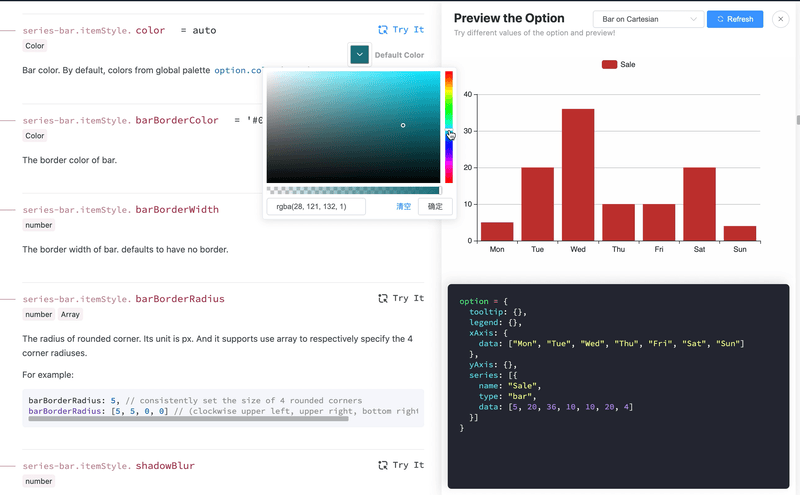Click the number tag under barBorderWidth
This screenshot has height=495, width=800.
(x=39, y=225)
